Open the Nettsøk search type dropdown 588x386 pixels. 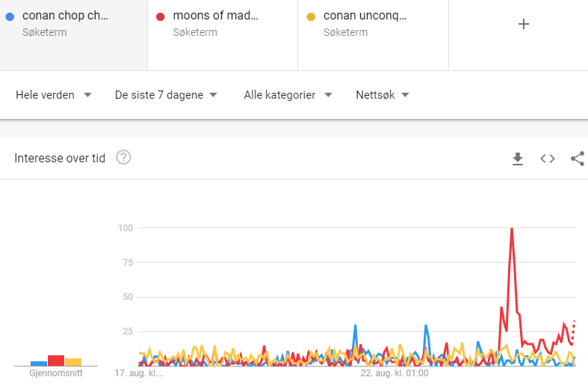pyautogui.click(x=382, y=95)
